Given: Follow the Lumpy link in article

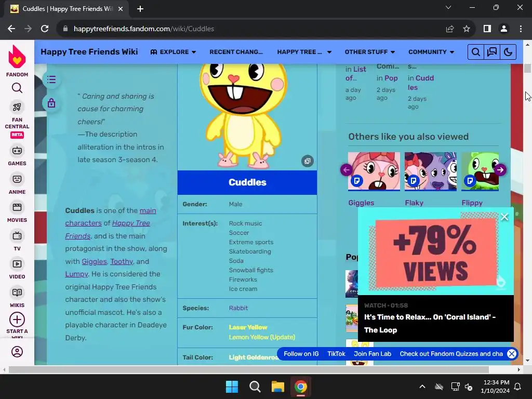Looking at the screenshot, I should coord(76,274).
